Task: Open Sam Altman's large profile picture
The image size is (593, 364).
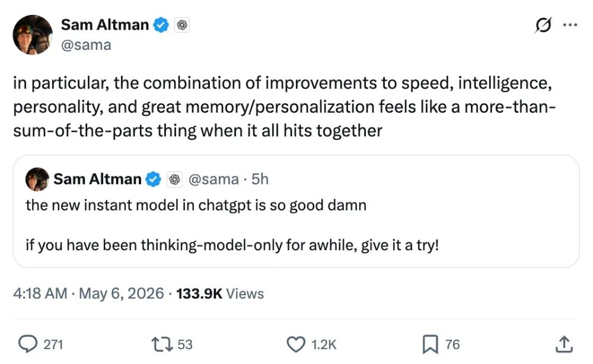Action: point(33,35)
